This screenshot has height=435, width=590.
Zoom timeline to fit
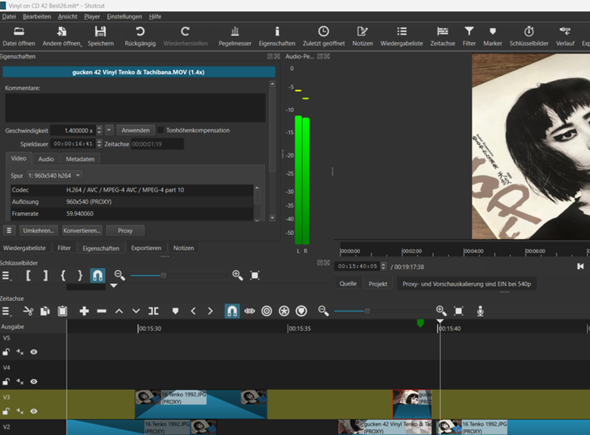[x=458, y=311]
